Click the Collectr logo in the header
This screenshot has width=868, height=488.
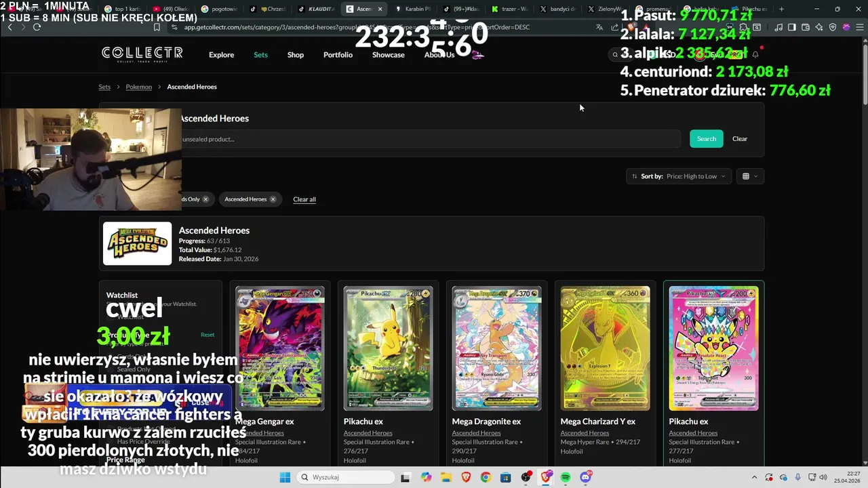(x=142, y=53)
